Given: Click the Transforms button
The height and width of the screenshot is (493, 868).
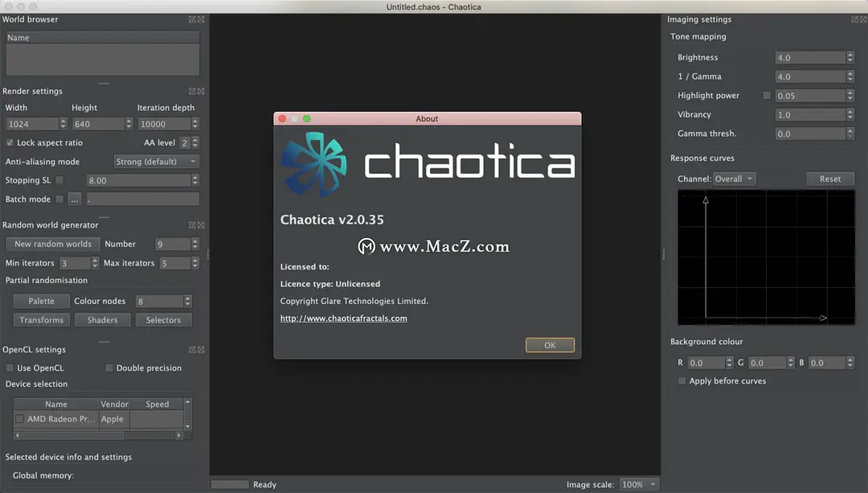Looking at the screenshot, I should coord(42,319).
